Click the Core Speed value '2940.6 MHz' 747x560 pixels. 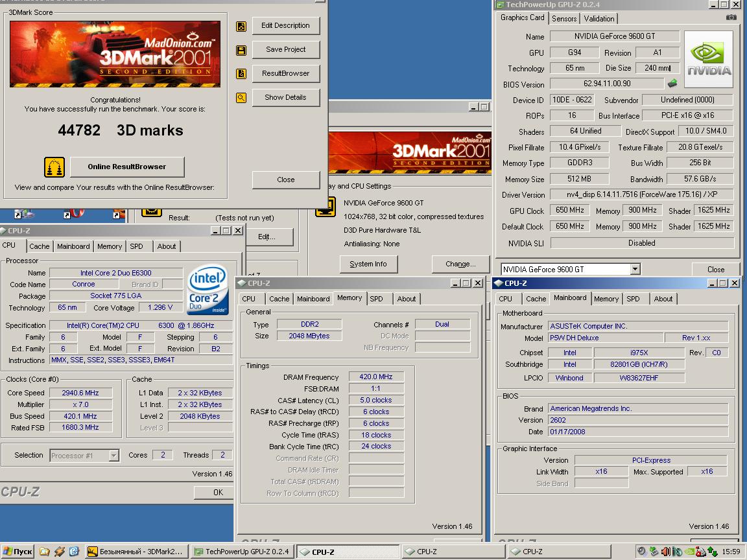pos(80,393)
